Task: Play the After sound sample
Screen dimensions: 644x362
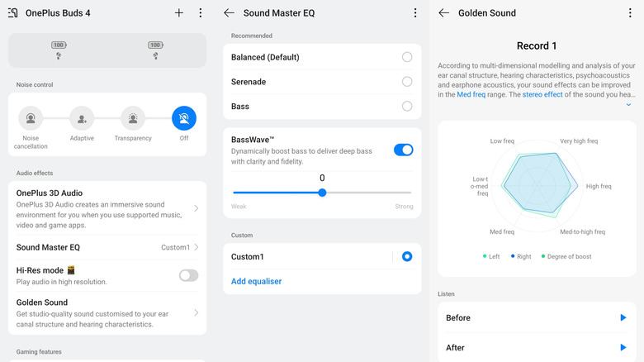Action: (623, 348)
